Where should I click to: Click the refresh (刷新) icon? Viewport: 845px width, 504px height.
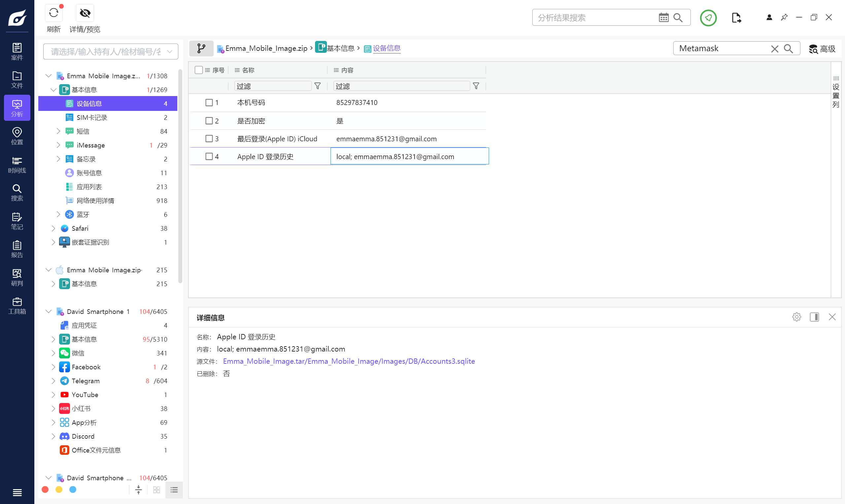click(54, 13)
